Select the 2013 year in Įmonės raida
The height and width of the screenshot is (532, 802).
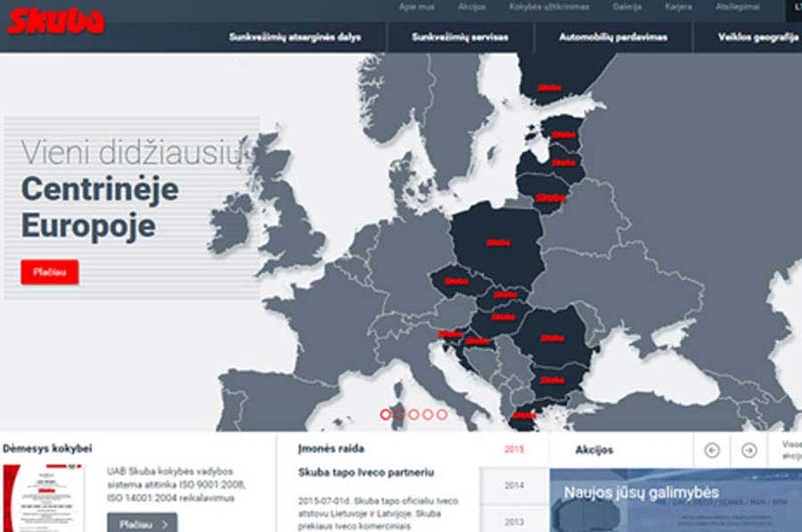pos(514,520)
